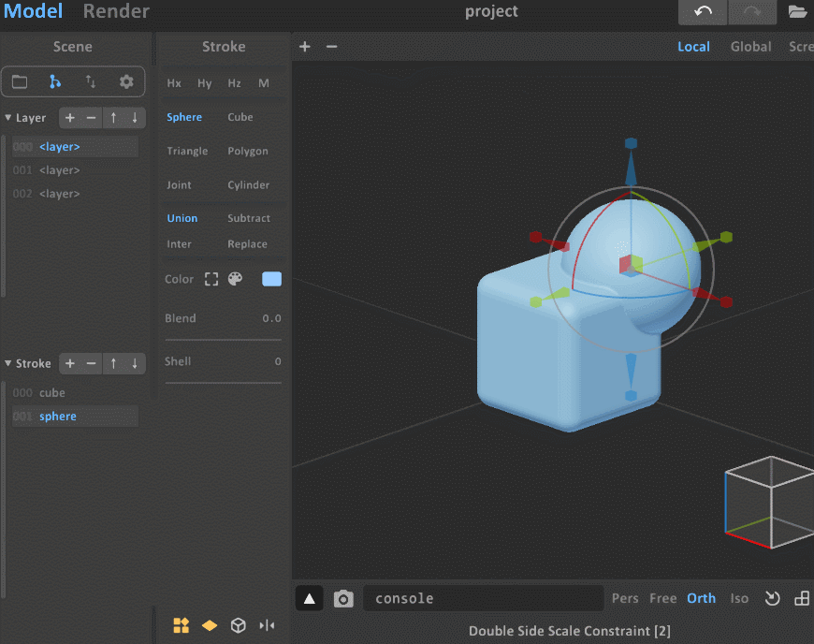Click the undo arrow button
This screenshot has width=814, height=644.
(704, 12)
